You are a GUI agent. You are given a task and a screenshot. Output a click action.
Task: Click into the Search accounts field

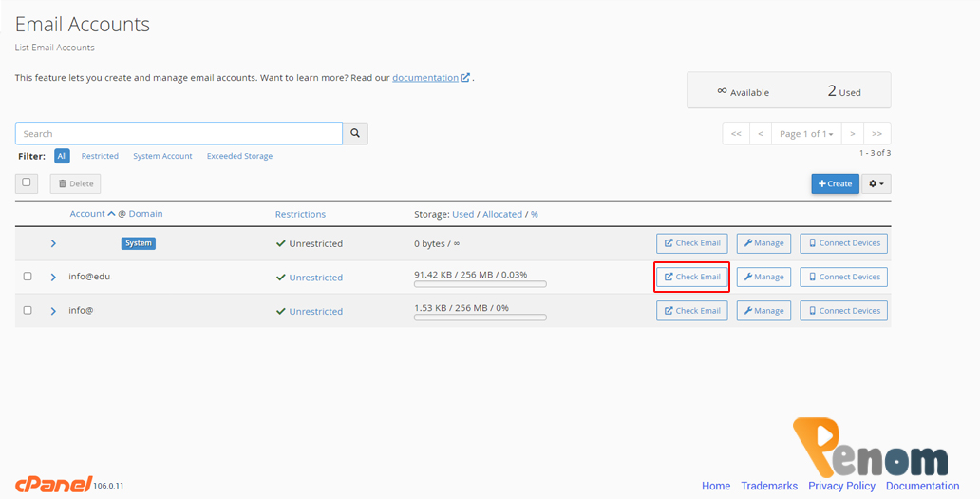(179, 134)
